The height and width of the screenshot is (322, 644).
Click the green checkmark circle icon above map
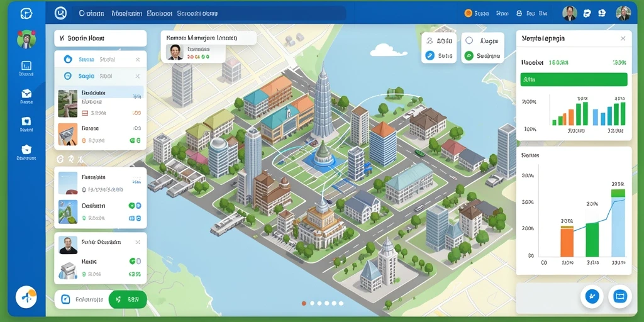point(469,56)
